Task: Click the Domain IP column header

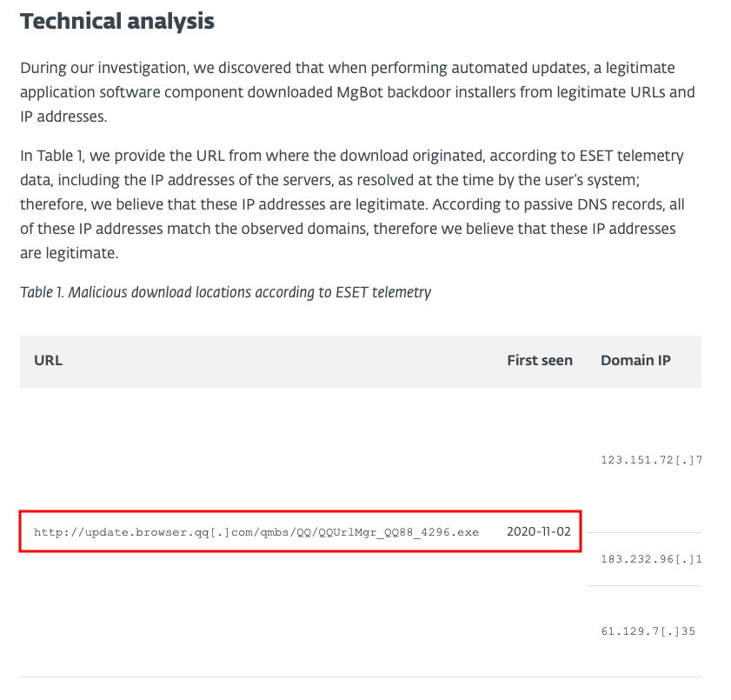Action: pyautogui.click(x=635, y=361)
